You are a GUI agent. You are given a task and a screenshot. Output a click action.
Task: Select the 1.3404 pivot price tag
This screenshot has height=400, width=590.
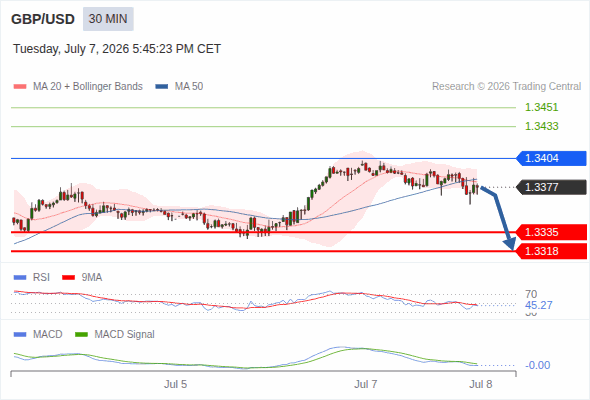(x=551, y=158)
